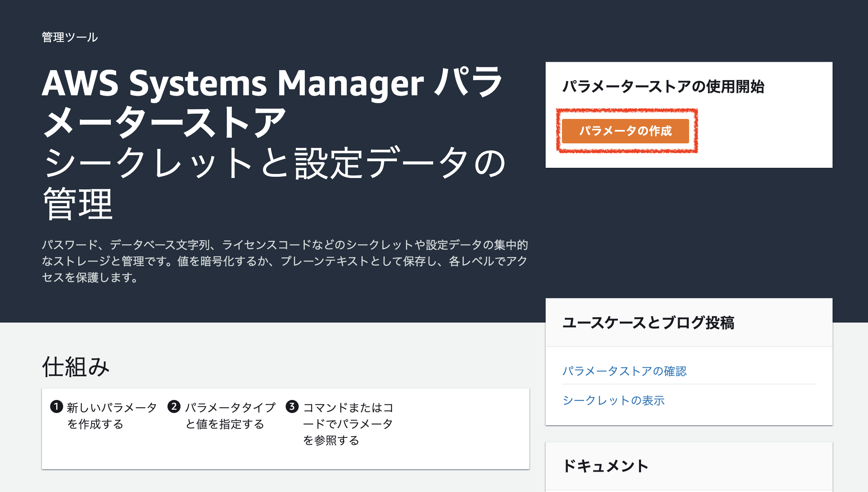868x492 pixels.
Task: Click step 1 新しいパラメータを作成する
Action: point(104,415)
